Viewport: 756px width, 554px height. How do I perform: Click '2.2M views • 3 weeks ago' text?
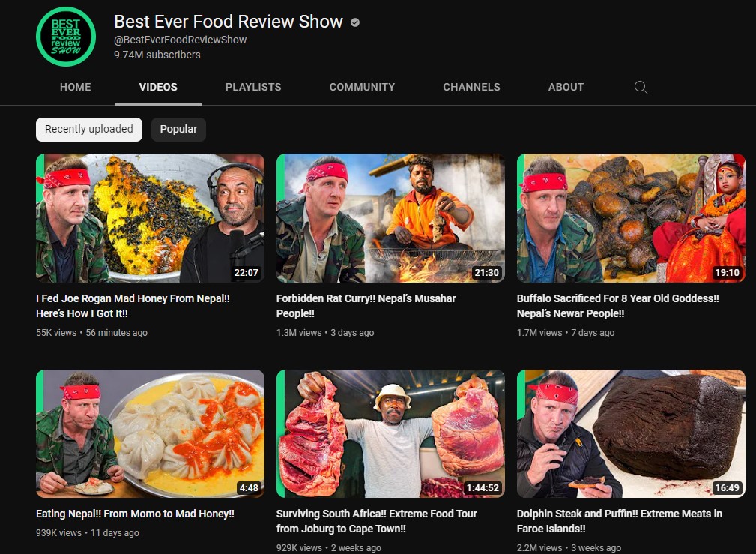coord(569,548)
